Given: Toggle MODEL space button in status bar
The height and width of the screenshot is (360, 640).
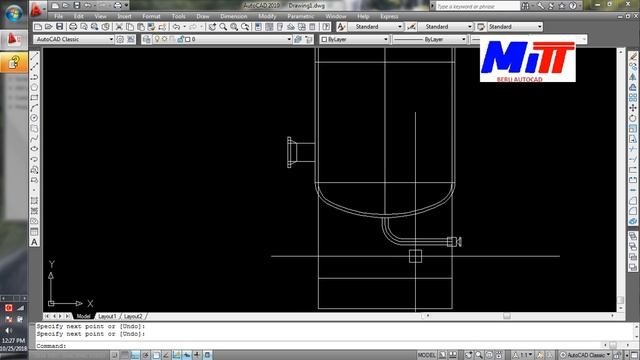Looking at the screenshot, I should tap(427, 355).
